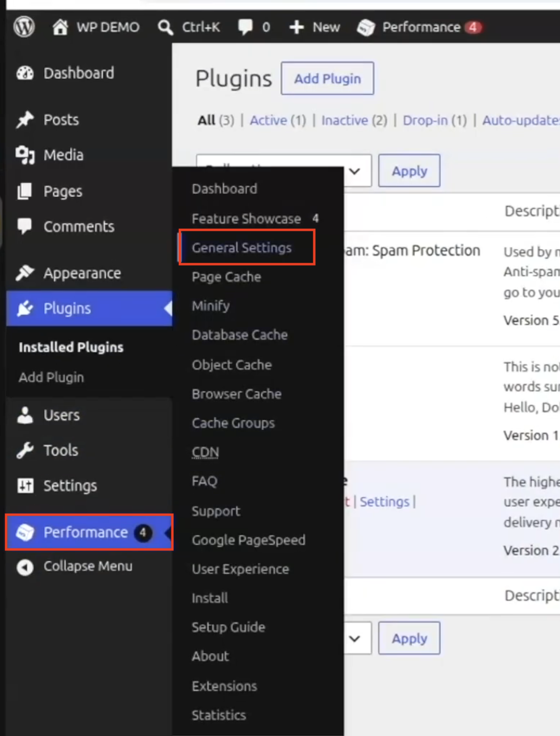Viewport: 560px width, 736px height.
Task: Open Object Cache submenu item
Action: (232, 365)
